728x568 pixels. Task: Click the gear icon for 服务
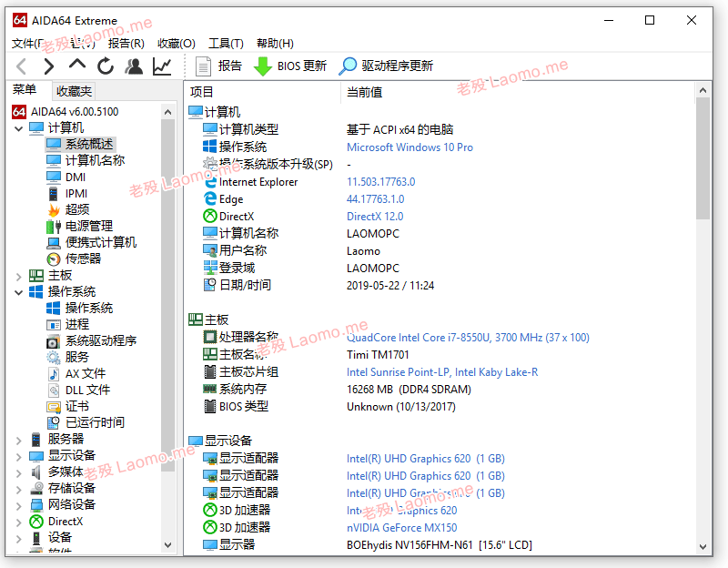[54, 358]
